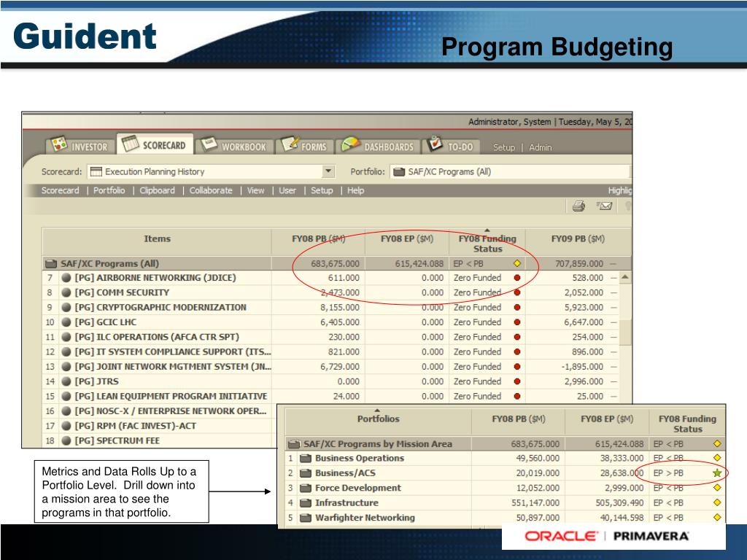This screenshot has width=747, height=560.
Task: Click the gray circle icon beside SPECTRUM FEE
Action: [66, 440]
